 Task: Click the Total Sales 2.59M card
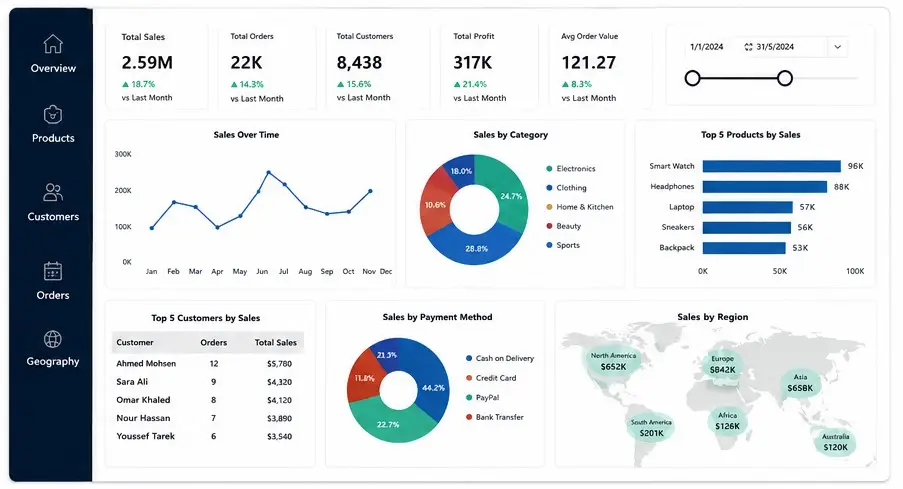[x=157, y=66]
